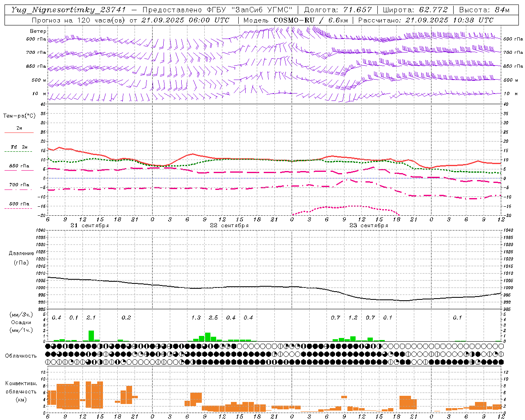Screen dimensions: 525x420
Task: Click the Долгота: 71.657 header value
Action: click(x=338, y=10)
